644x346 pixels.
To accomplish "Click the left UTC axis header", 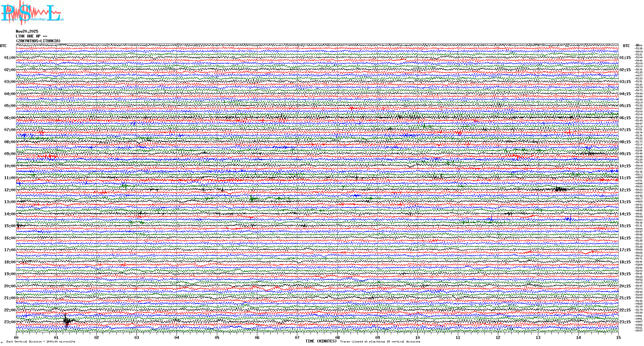I will click(3, 46).
